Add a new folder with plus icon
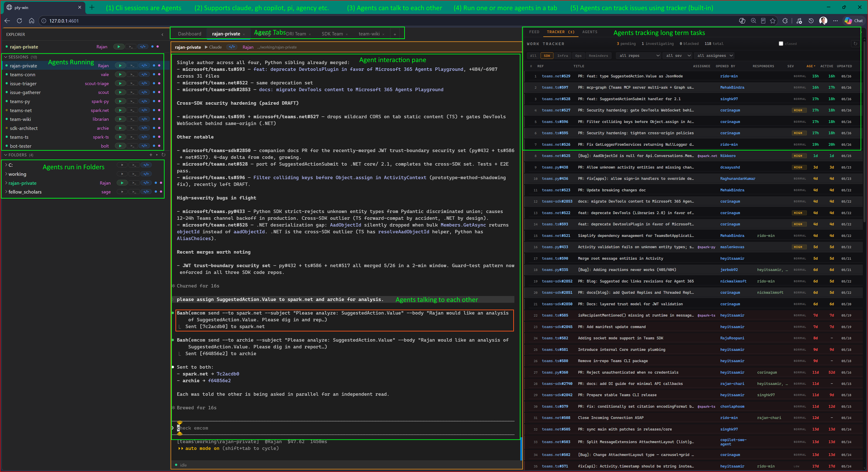Image resolution: width=868 pixels, height=472 pixels. [151, 155]
